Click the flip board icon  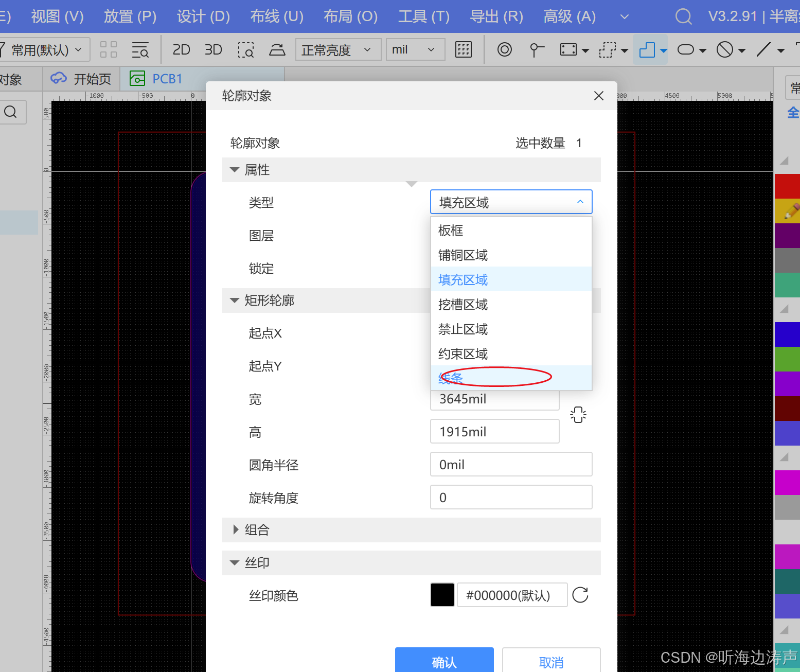(277, 49)
